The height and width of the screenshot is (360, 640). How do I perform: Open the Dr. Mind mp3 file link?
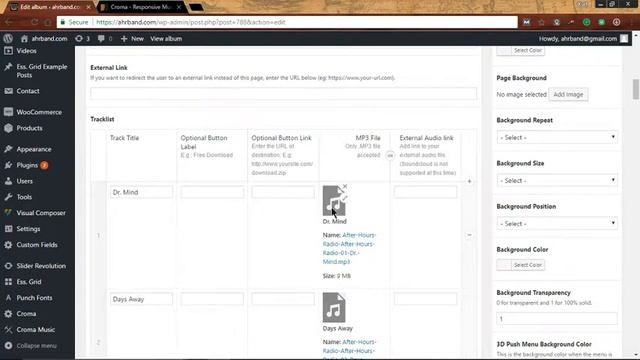349,248
